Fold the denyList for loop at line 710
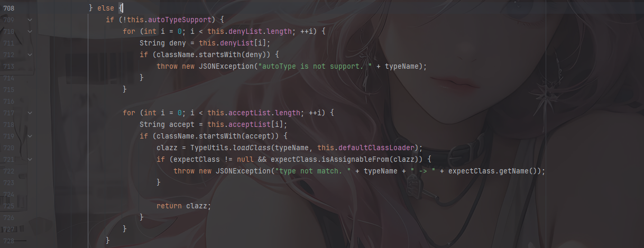The image size is (644, 248). click(x=30, y=32)
